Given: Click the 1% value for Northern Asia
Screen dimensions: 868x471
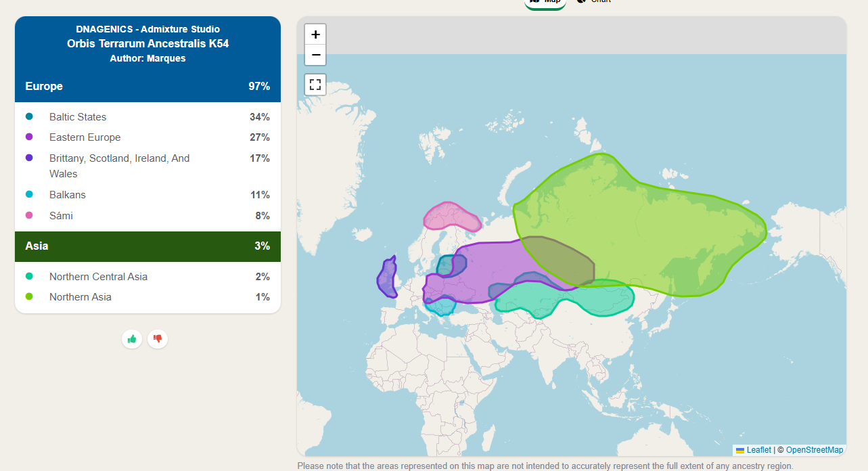Looking at the screenshot, I should tap(262, 297).
